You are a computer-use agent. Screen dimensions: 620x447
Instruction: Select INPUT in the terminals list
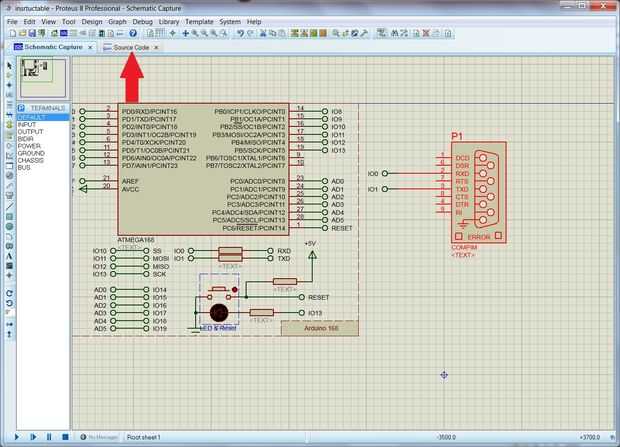click(x=43, y=125)
